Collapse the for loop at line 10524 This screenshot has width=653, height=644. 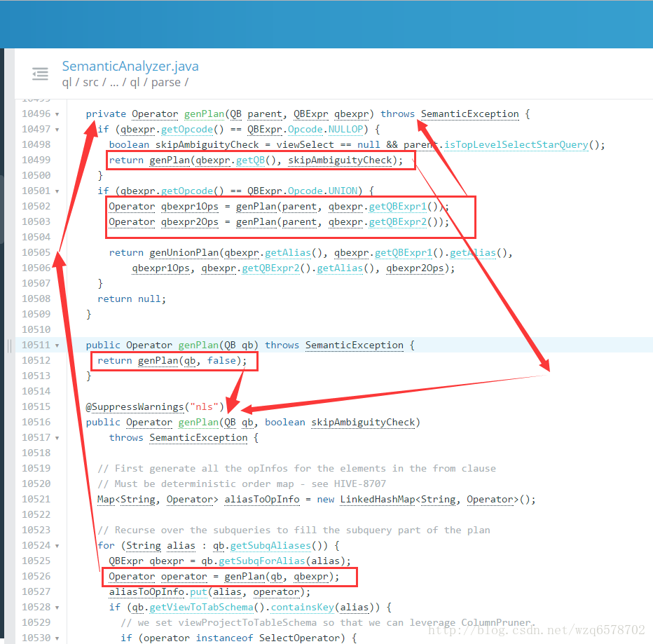(x=57, y=546)
